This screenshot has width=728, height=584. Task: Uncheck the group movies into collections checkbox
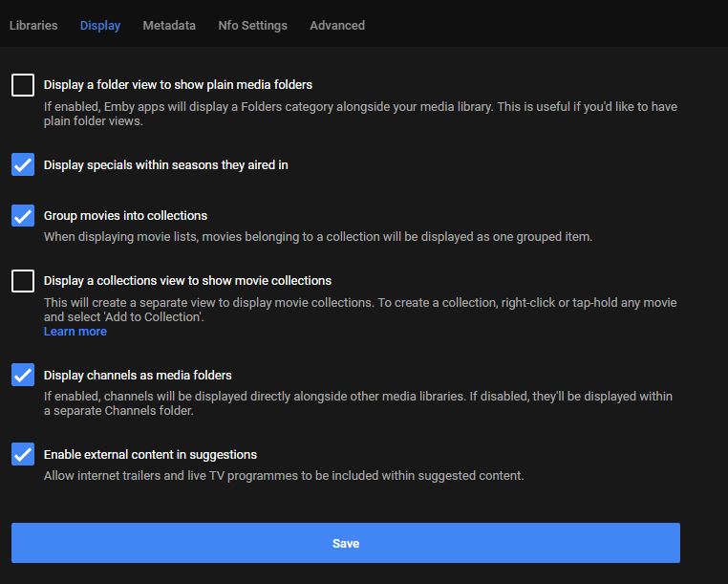[x=23, y=216]
